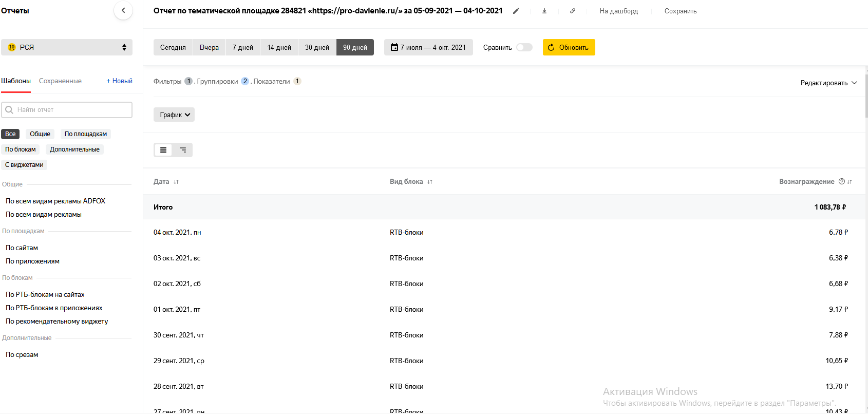Screen dimensions: 868x415
Task: Copy the report link via the link icon
Action: (573, 11)
